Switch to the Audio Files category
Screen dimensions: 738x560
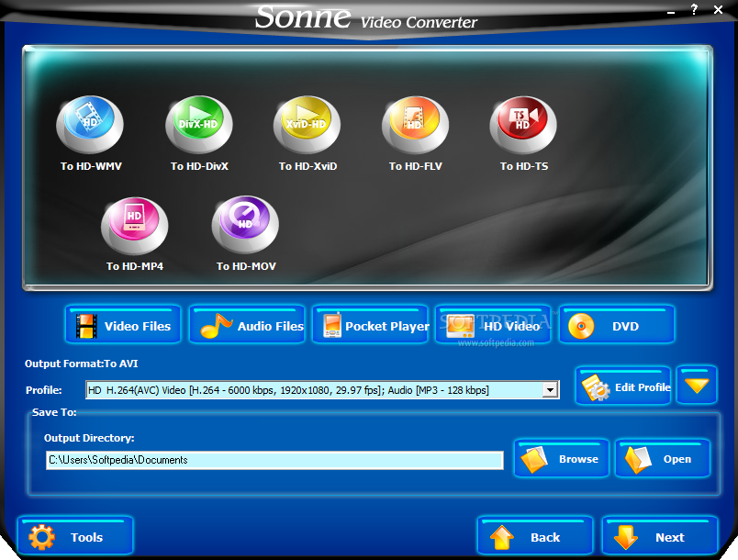(247, 325)
